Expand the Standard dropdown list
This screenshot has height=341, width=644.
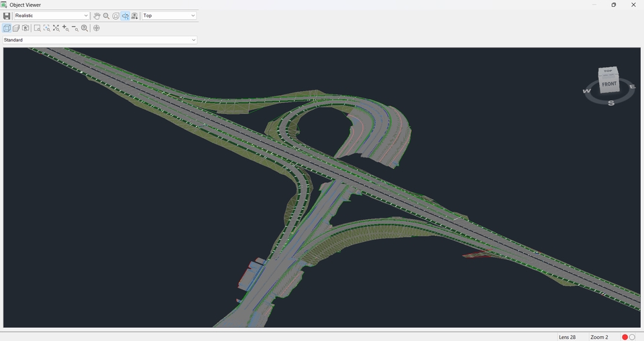pyautogui.click(x=100, y=40)
